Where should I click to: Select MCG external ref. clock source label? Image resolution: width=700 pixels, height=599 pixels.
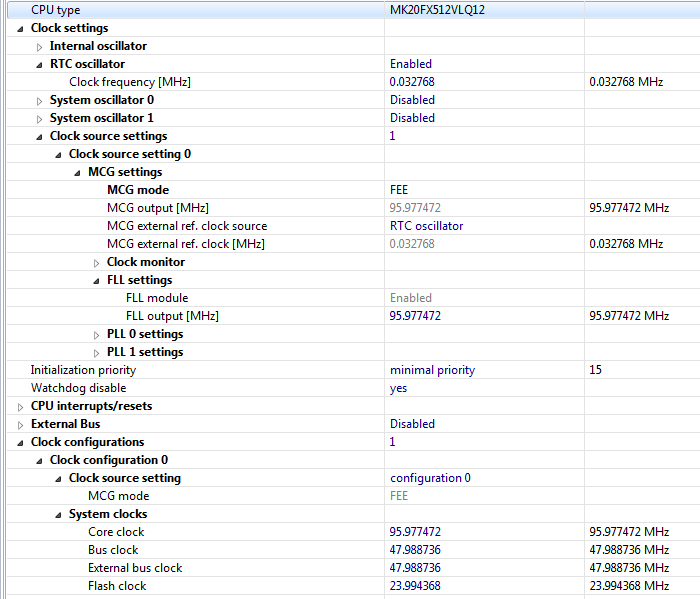(187, 226)
